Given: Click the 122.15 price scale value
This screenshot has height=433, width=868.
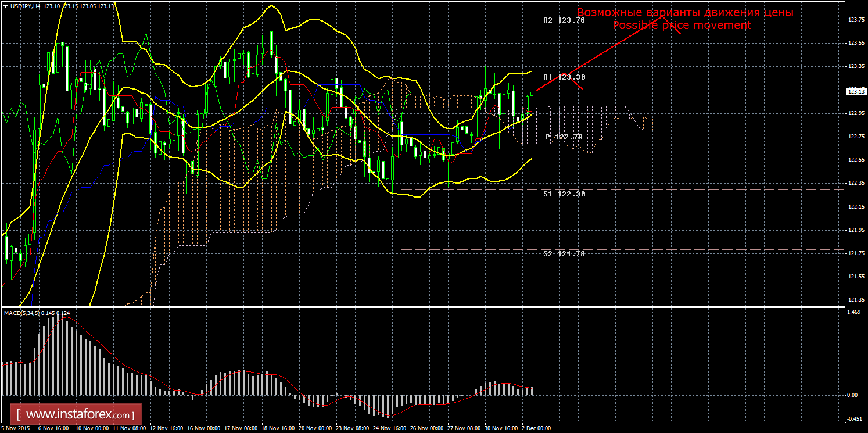Looking at the screenshot, I should point(856,207).
